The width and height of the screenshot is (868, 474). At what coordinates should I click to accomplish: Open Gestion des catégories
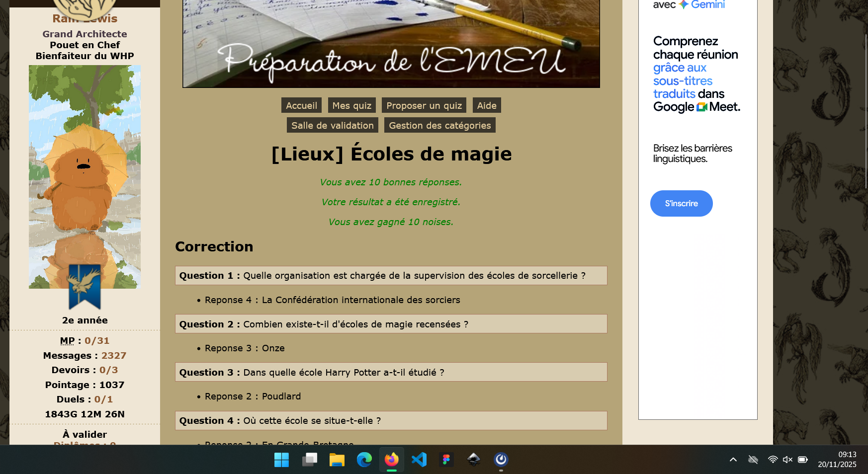tap(439, 125)
